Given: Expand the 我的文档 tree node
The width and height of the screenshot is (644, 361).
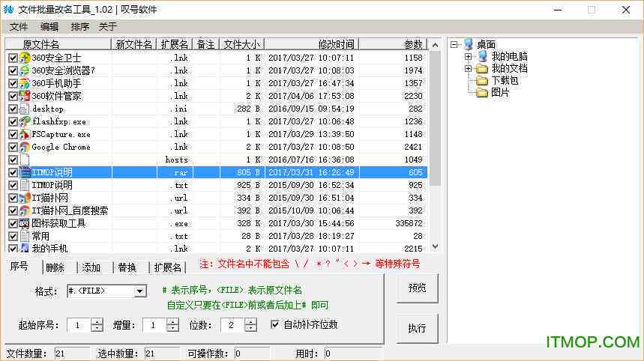Looking at the screenshot, I should [469, 68].
